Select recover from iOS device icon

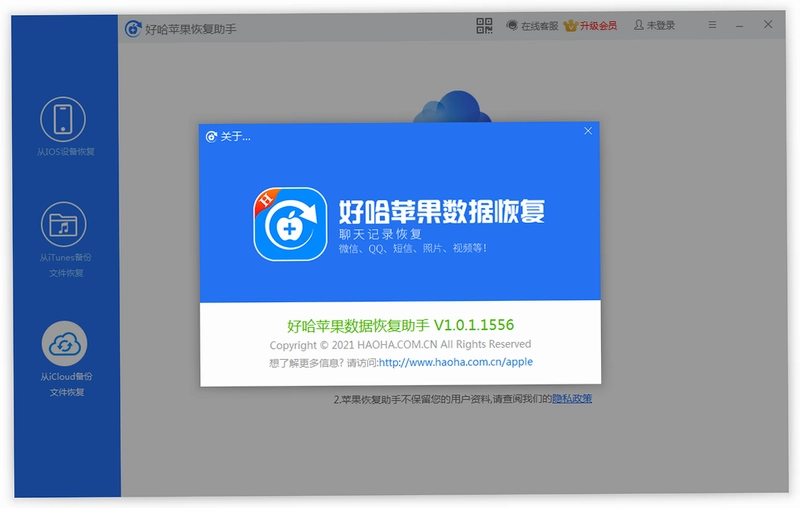63,119
